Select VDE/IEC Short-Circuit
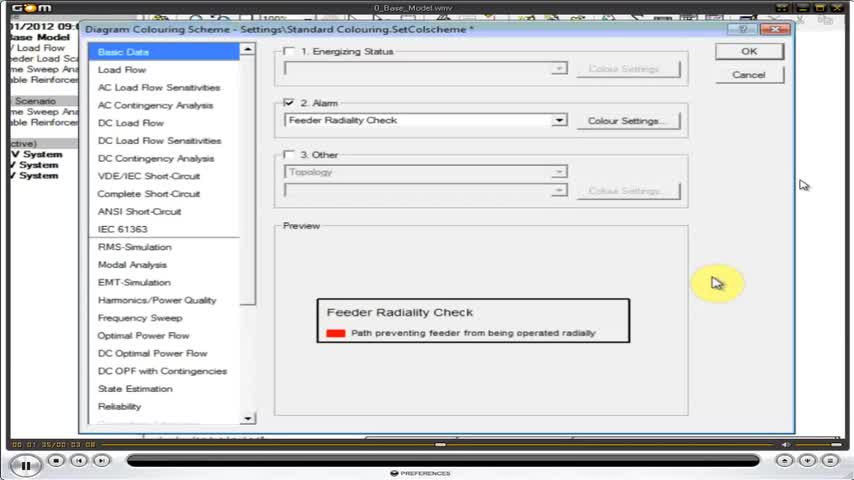 click(x=149, y=176)
